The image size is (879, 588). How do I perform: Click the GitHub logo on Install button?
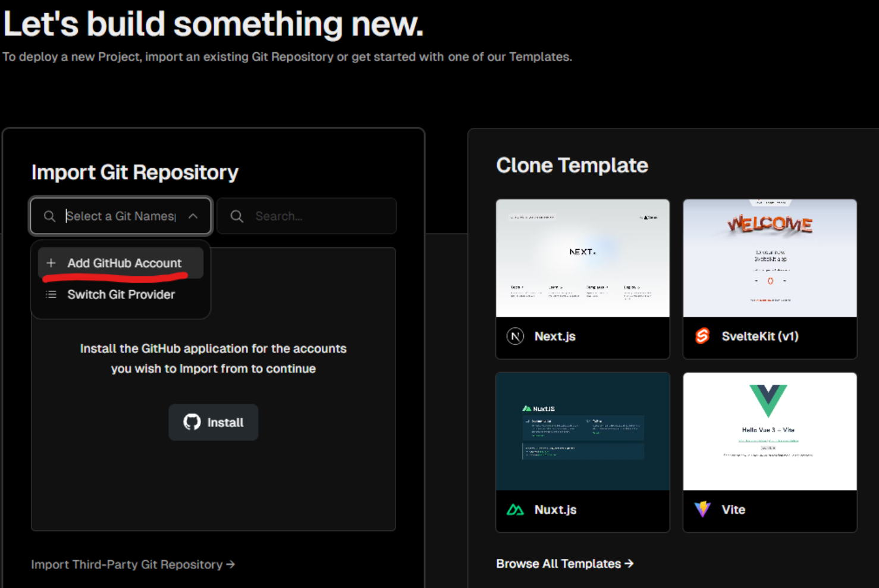192,422
